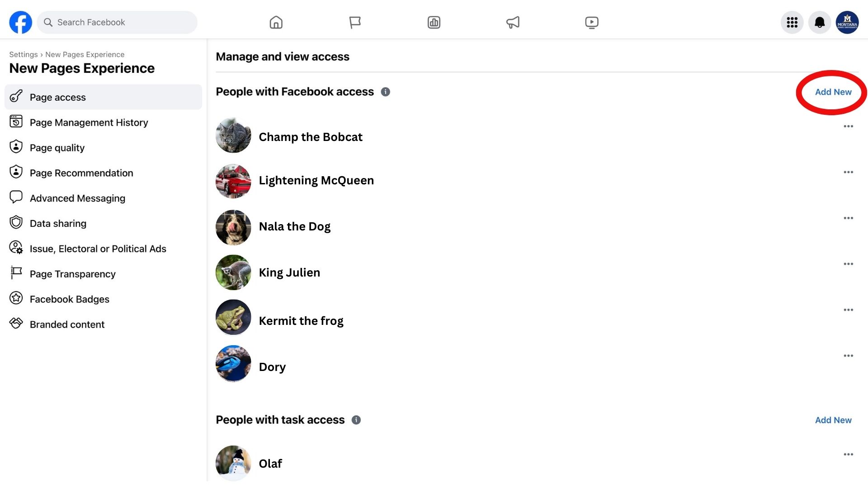Select the Marketplace grid icon

pyautogui.click(x=434, y=22)
